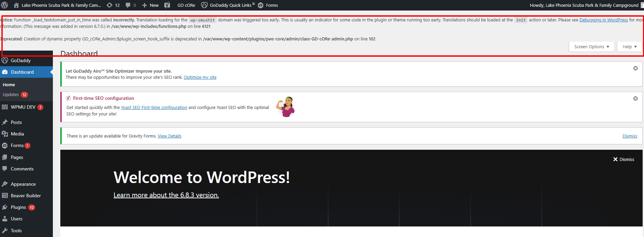
Task: Click the Pages icon in sidebar
Action: click(5, 157)
